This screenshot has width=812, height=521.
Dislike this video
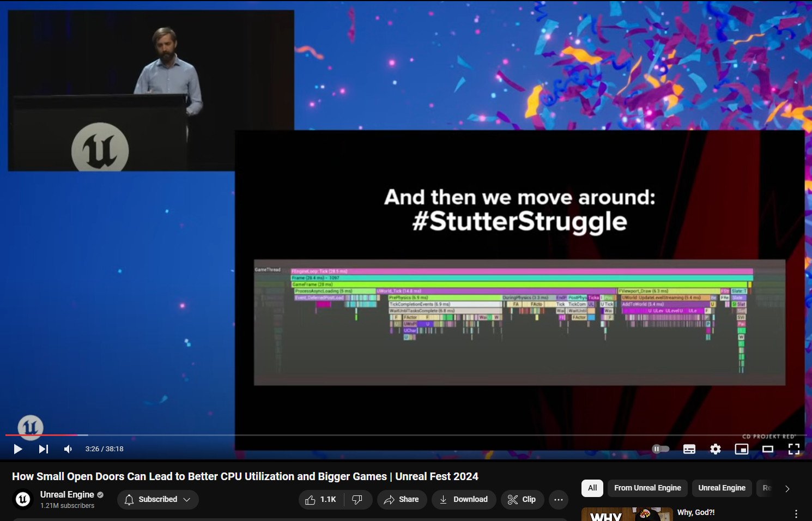point(357,499)
